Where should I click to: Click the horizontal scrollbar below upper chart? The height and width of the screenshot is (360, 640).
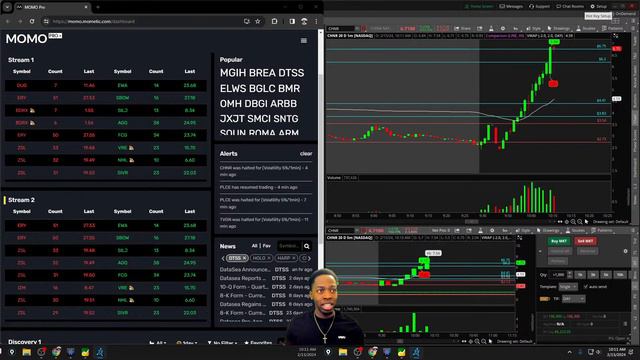(x=471, y=222)
